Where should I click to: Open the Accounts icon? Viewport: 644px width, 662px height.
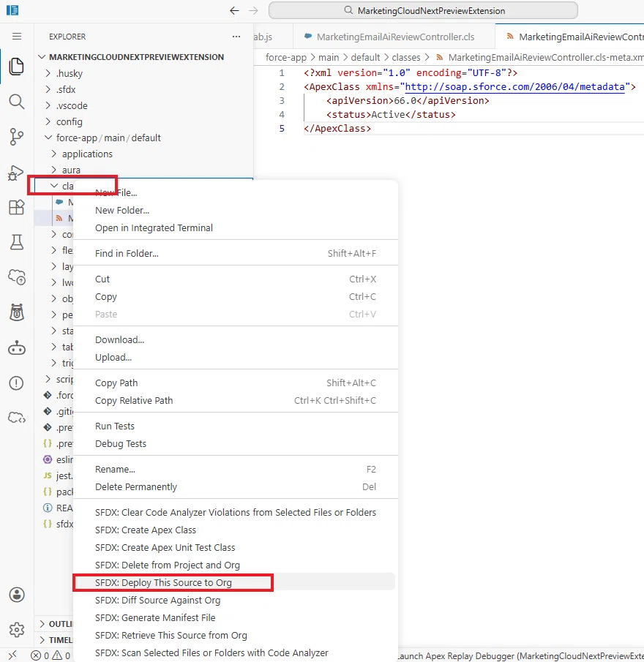click(17, 595)
